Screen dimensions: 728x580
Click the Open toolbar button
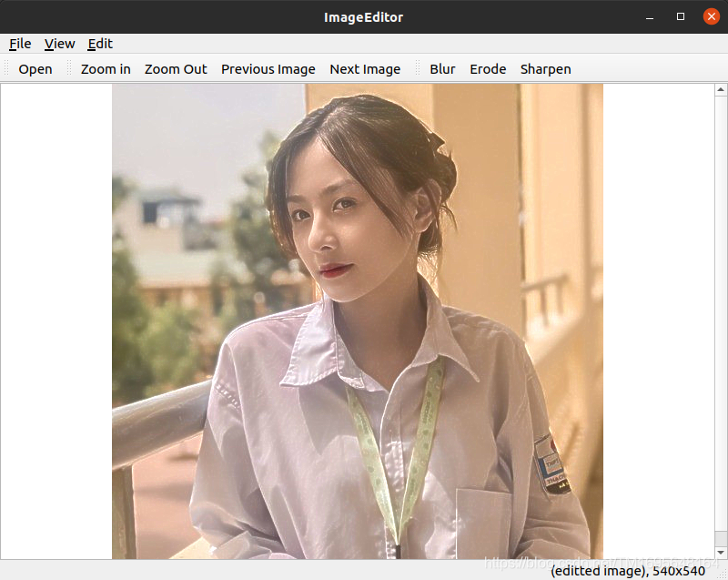35,69
